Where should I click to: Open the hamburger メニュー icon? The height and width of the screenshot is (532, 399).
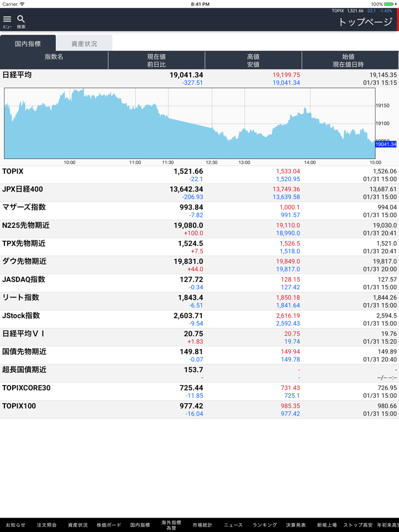point(7,21)
